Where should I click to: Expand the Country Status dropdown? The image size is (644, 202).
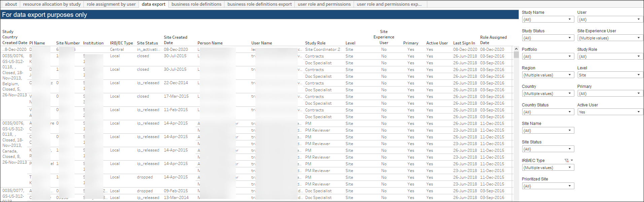(x=548, y=112)
